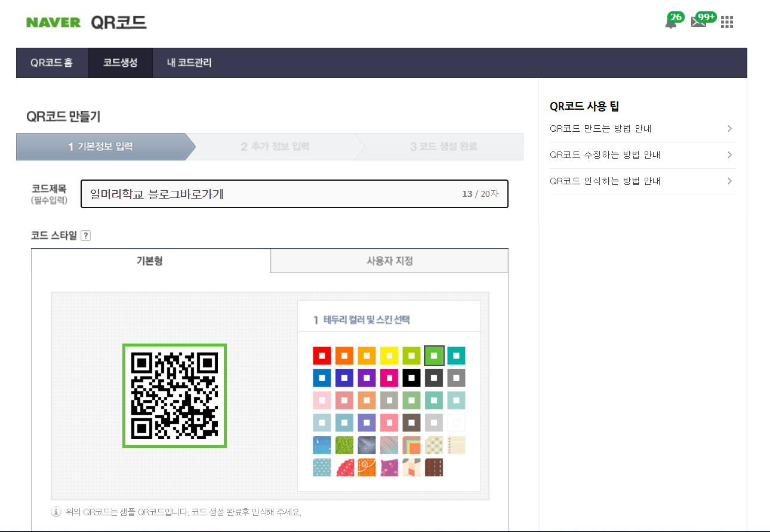Pick the teal border color in top row
The width and height of the screenshot is (770, 532).
click(x=456, y=355)
